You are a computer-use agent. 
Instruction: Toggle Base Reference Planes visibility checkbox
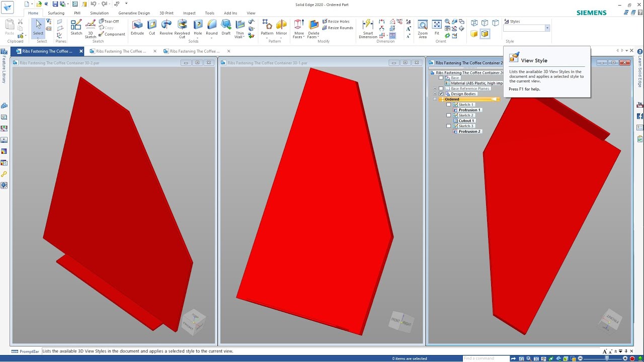pyautogui.click(x=441, y=88)
